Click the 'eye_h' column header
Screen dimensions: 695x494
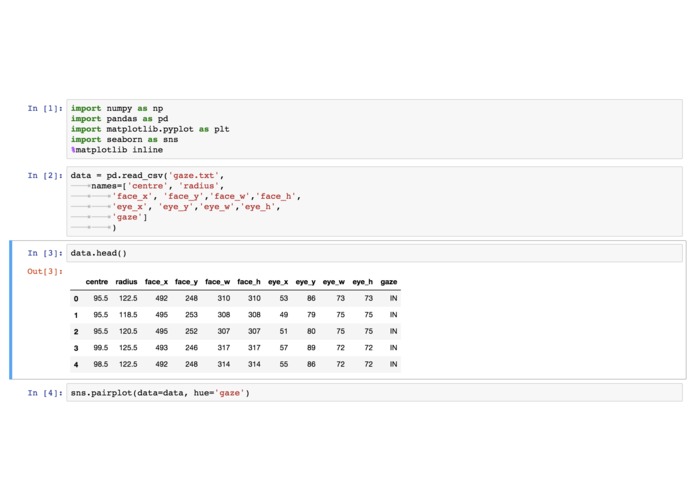[x=363, y=282]
